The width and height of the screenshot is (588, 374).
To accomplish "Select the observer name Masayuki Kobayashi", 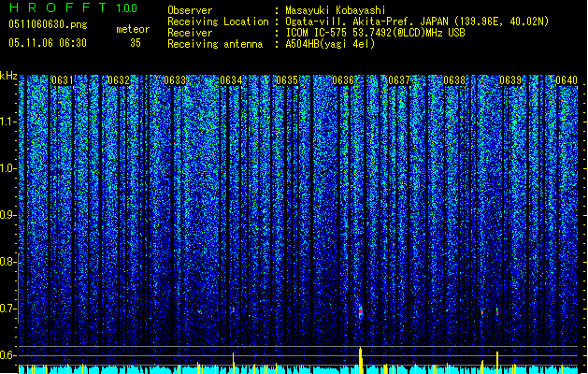I will pyautogui.click(x=336, y=10).
